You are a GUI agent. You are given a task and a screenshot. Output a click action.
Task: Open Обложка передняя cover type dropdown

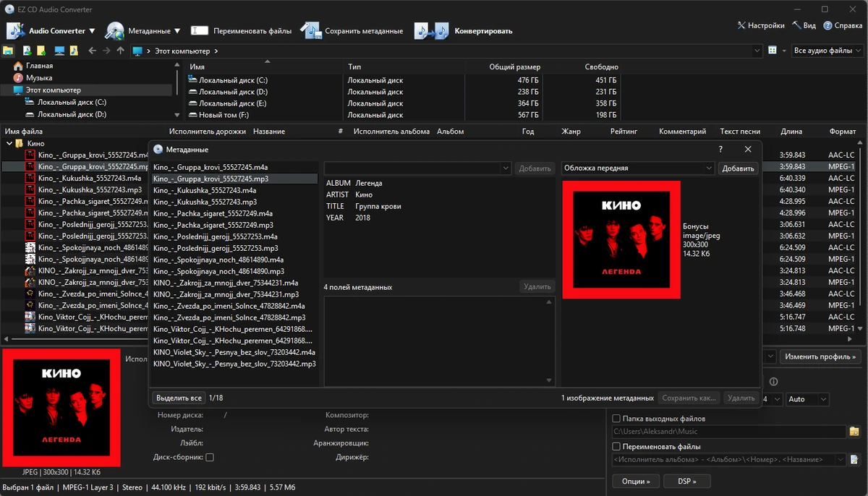638,168
